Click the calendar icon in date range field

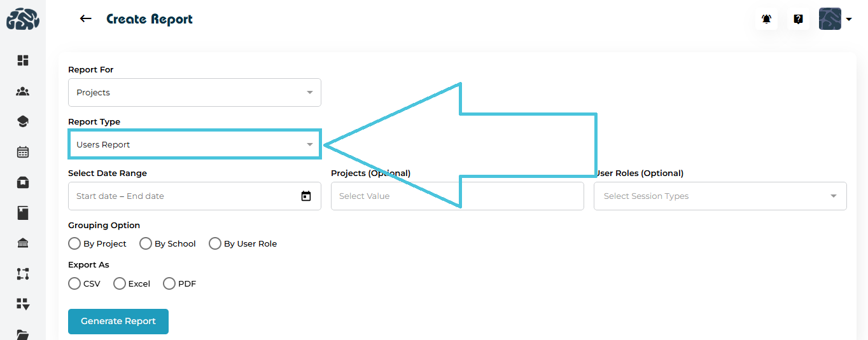[306, 196]
